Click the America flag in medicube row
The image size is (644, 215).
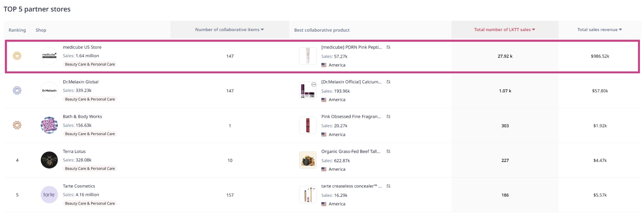(324, 65)
